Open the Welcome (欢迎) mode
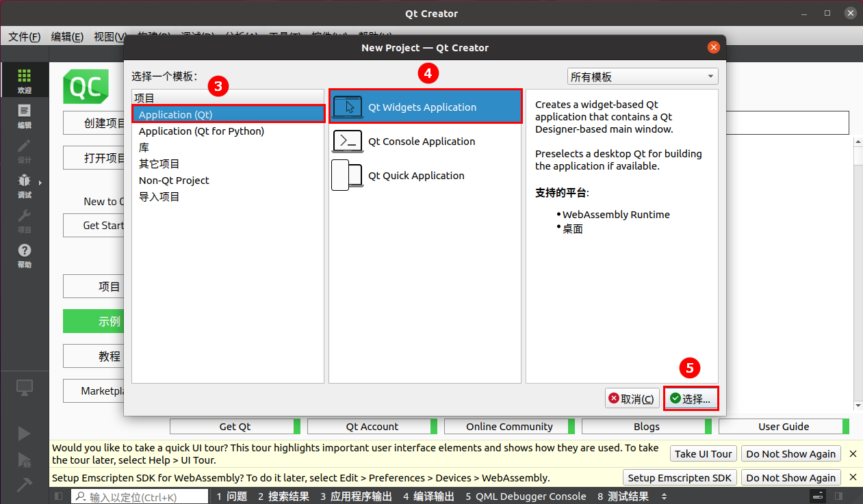The image size is (863, 504). 24,81
